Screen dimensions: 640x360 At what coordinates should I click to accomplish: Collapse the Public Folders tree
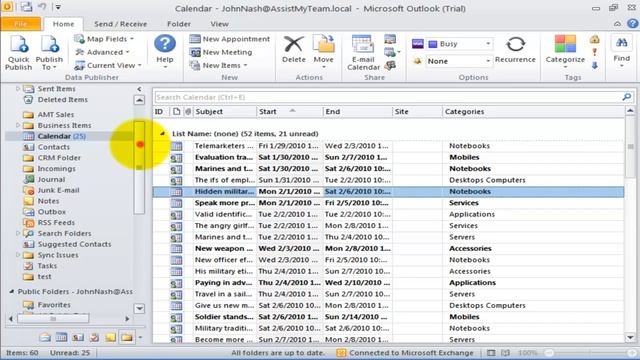[11, 291]
